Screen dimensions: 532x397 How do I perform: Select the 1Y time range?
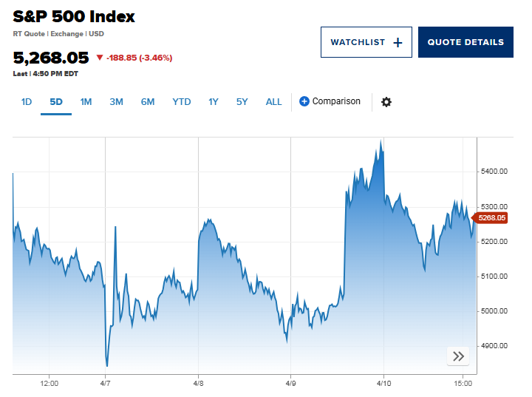point(214,102)
